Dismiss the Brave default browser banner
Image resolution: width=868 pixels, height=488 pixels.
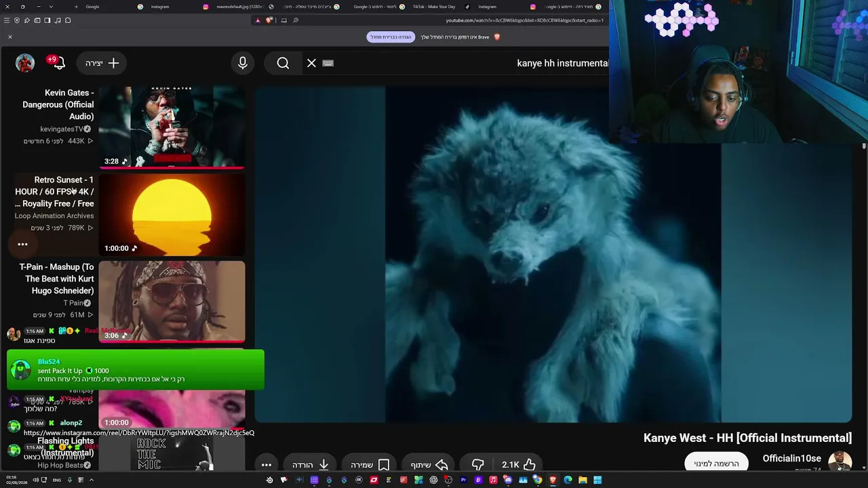coord(10,37)
